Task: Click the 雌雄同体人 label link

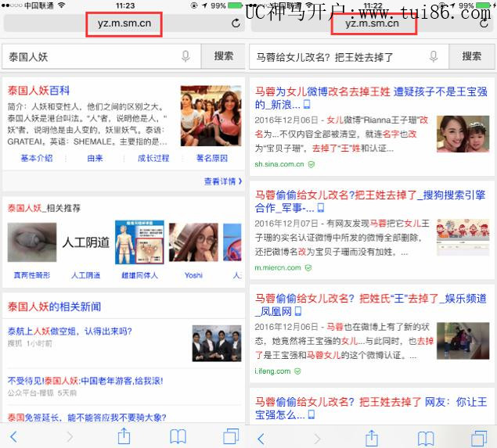Action: [x=139, y=275]
